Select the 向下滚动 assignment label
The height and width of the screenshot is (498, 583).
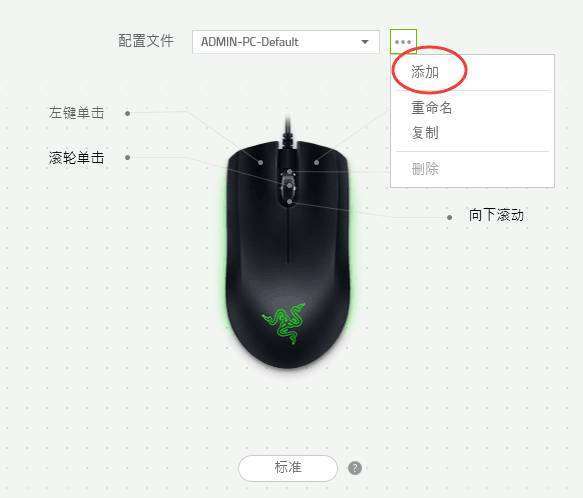[496, 215]
